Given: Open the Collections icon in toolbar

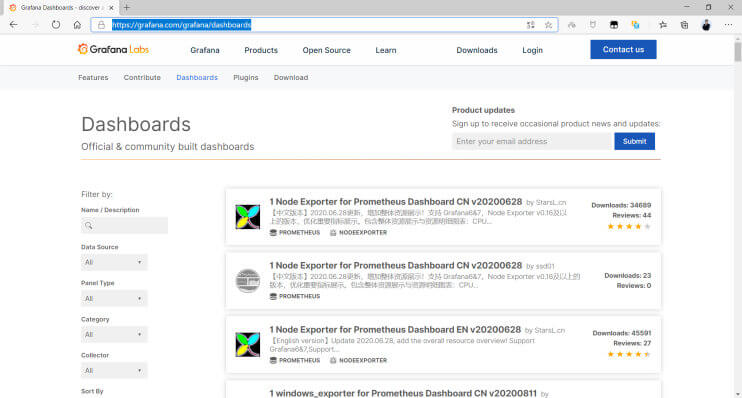Looking at the screenshot, I should (684, 25).
